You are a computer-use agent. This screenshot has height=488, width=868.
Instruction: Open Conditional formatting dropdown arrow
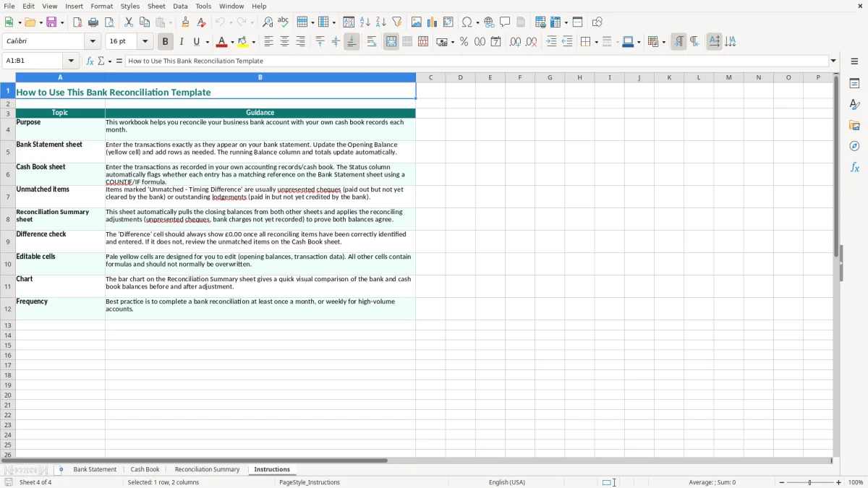click(x=663, y=42)
